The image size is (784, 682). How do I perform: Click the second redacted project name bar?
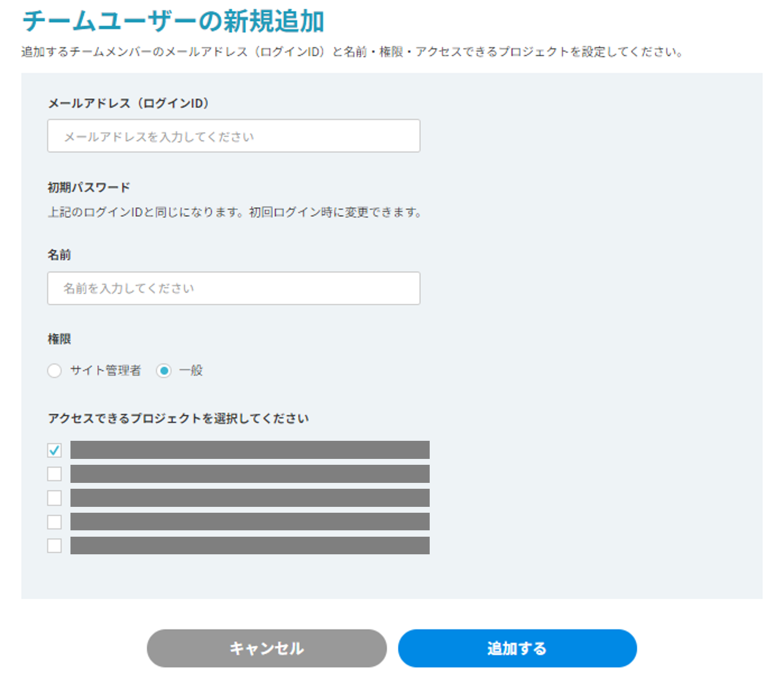point(250,474)
